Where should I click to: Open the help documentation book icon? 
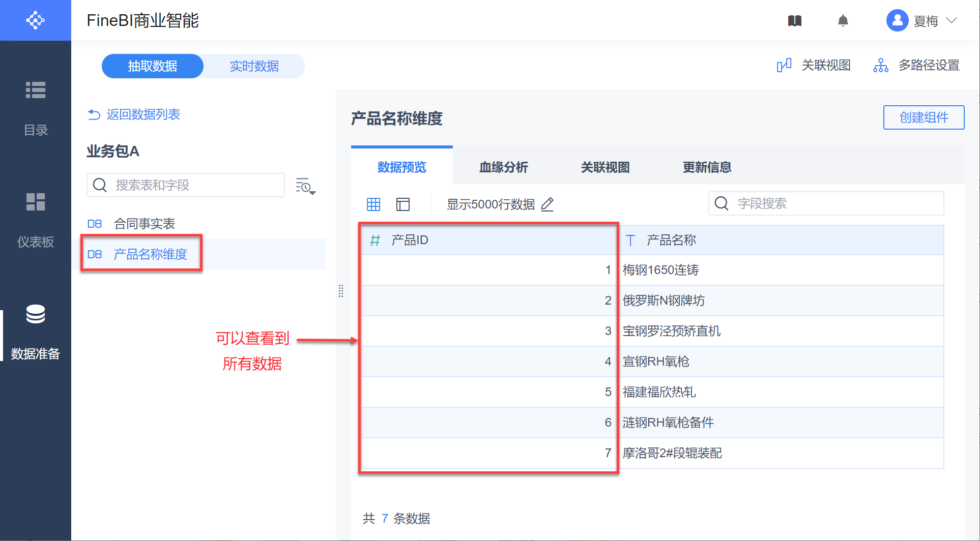point(794,21)
